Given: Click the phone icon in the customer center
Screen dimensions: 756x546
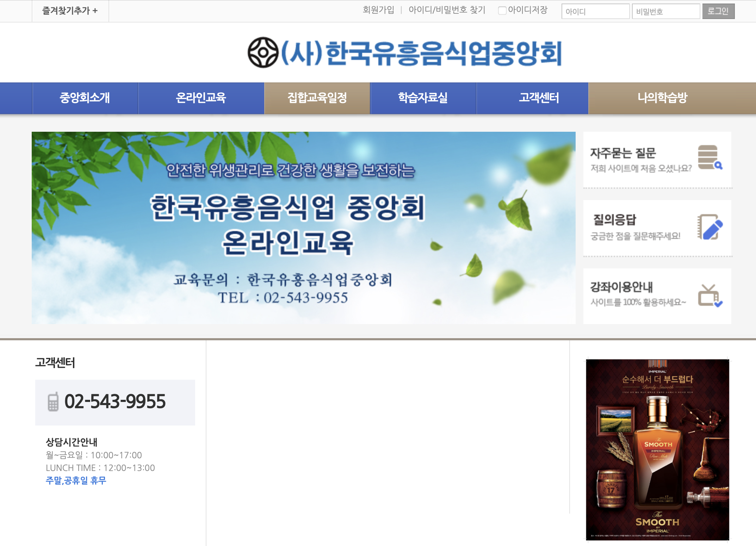Looking at the screenshot, I should [53, 402].
